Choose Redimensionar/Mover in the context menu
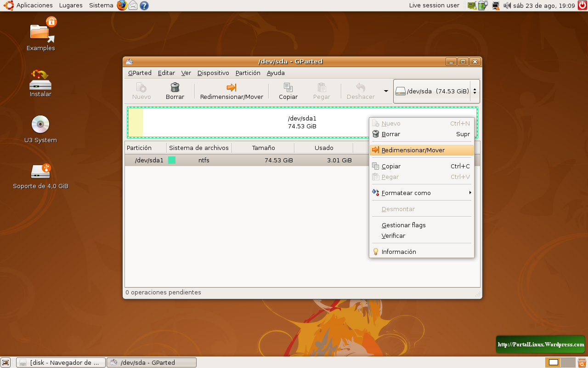588x368 pixels. point(421,150)
